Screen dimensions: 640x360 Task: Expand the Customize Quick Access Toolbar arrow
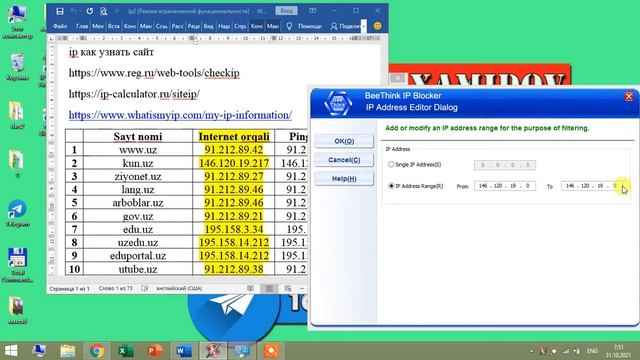coord(117,11)
